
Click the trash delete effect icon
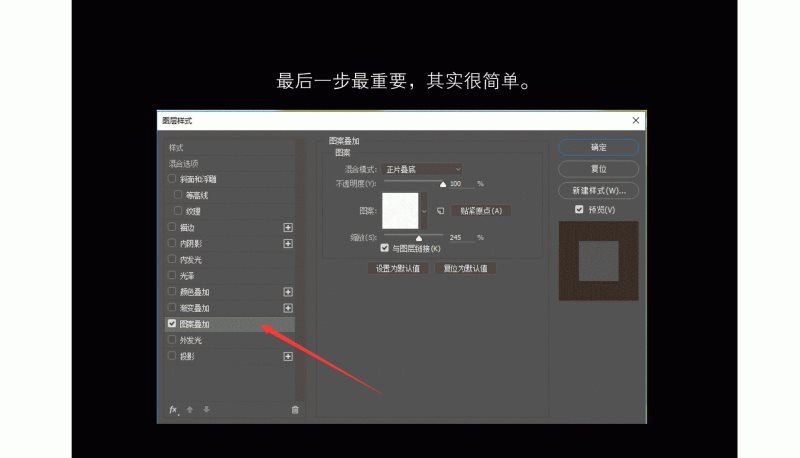pyautogui.click(x=295, y=410)
